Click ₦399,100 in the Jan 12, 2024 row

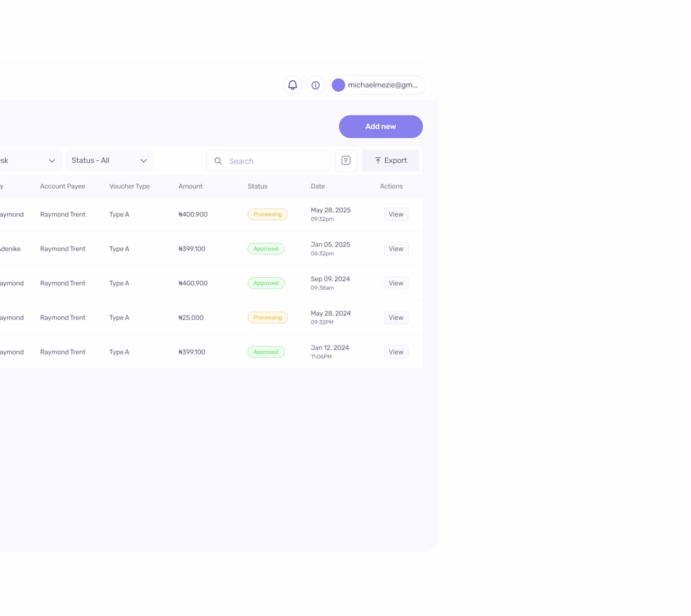coord(192,352)
